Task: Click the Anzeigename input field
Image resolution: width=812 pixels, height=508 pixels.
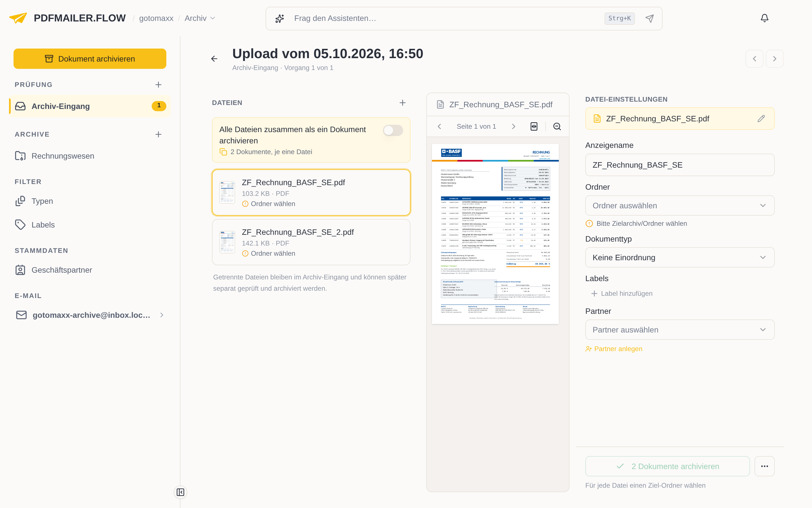Action: (x=680, y=165)
